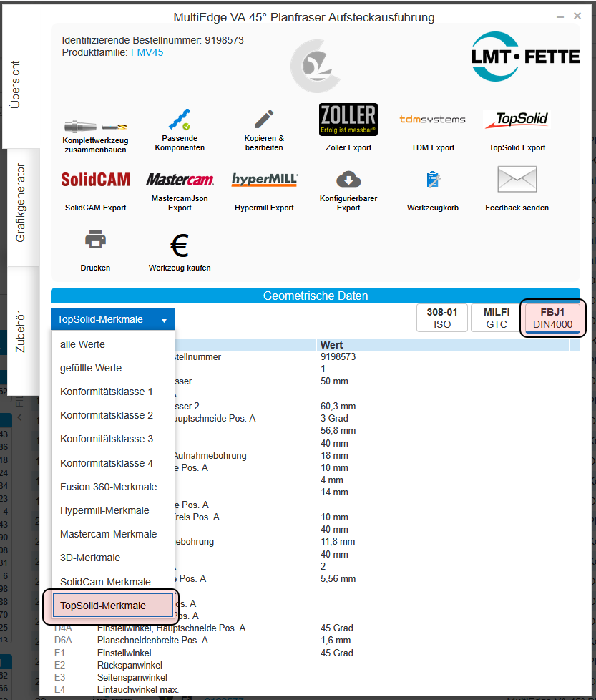Screen dimensions: 596x700
Task: Switch to the Grafikgenerator side tab
Action: (x=21, y=203)
